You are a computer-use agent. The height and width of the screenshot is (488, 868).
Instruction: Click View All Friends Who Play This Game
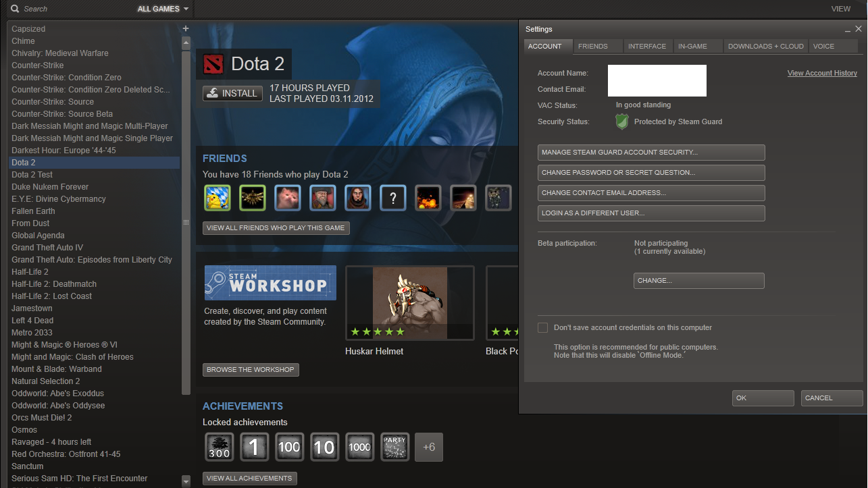pos(276,228)
